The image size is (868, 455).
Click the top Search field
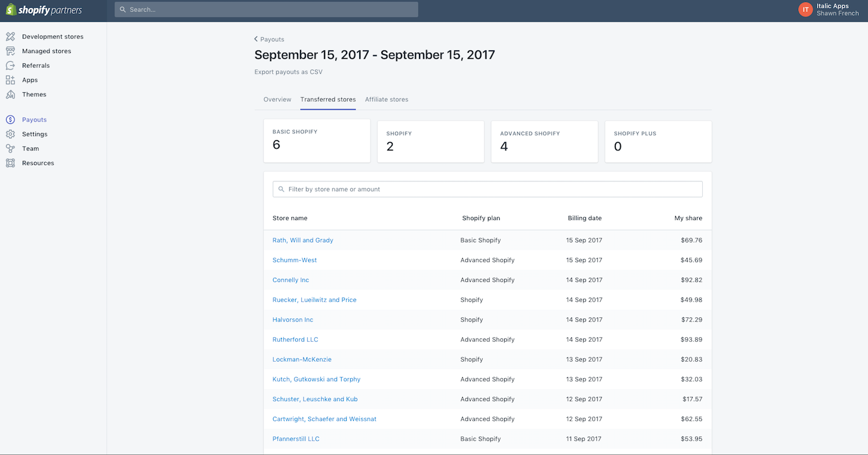pyautogui.click(x=266, y=10)
